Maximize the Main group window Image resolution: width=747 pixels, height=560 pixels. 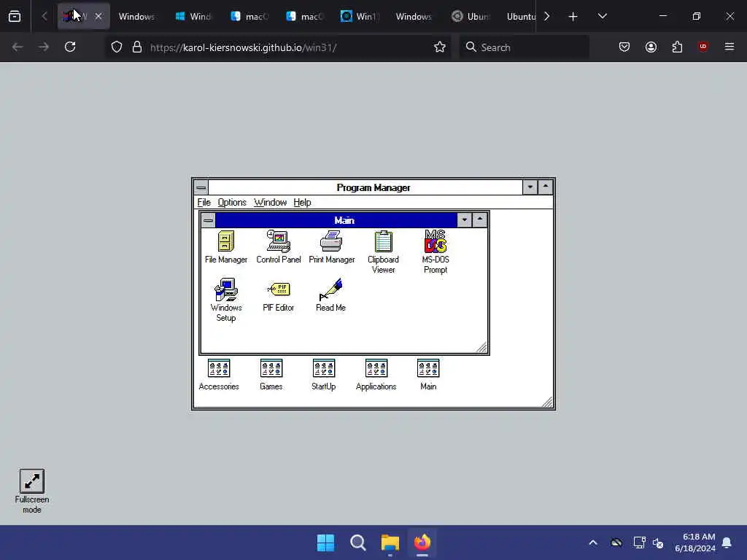pos(480,220)
